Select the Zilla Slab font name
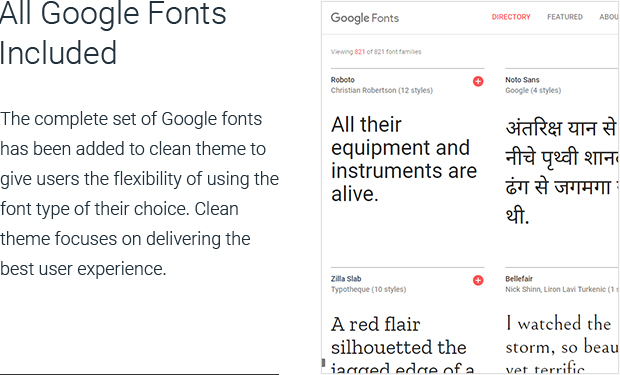This screenshot has width=620, height=375. pos(346,278)
